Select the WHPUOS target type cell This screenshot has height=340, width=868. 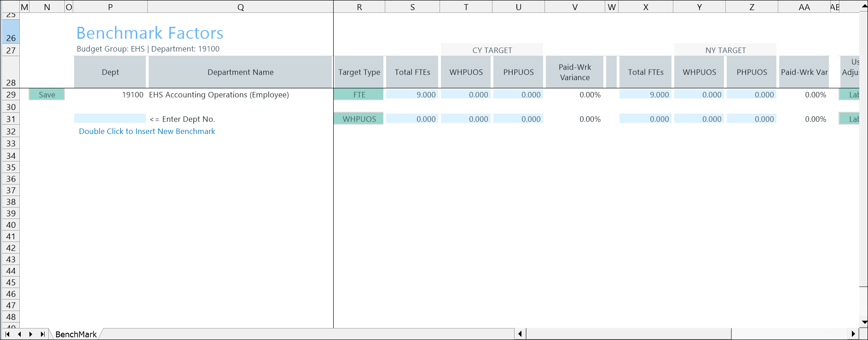(359, 119)
